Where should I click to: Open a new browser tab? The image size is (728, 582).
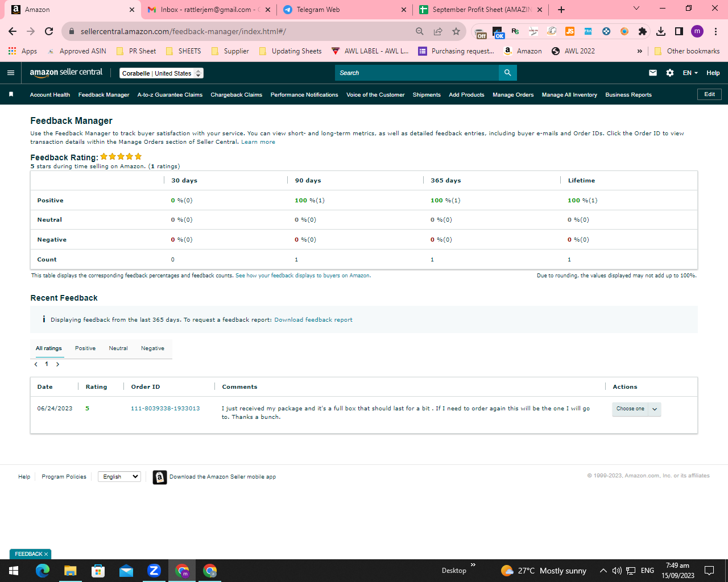(561, 10)
